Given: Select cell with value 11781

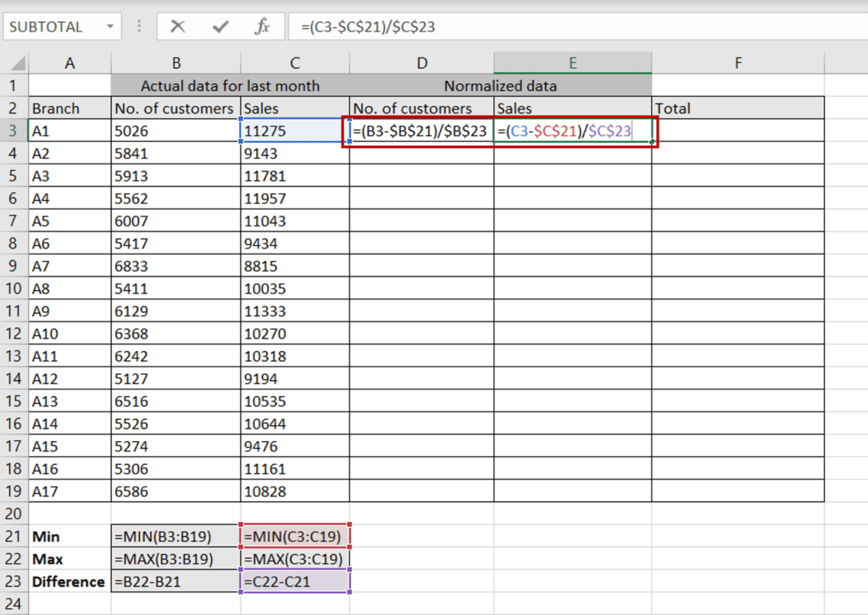Looking at the screenshot, I should 295,176.
